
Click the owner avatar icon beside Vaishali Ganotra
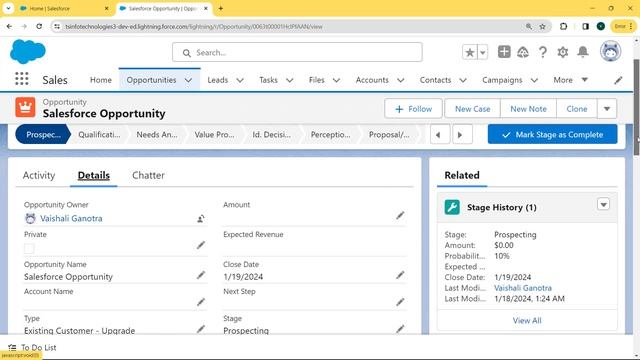tap(30, 218)
